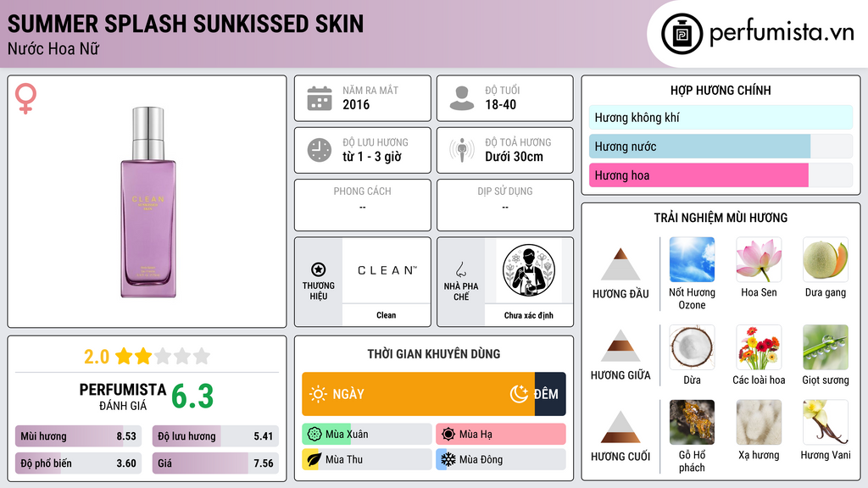
Task: Open the Hương Vani vanilla note thumbnail
Action: pyautogui.click(x=826, y=422)
